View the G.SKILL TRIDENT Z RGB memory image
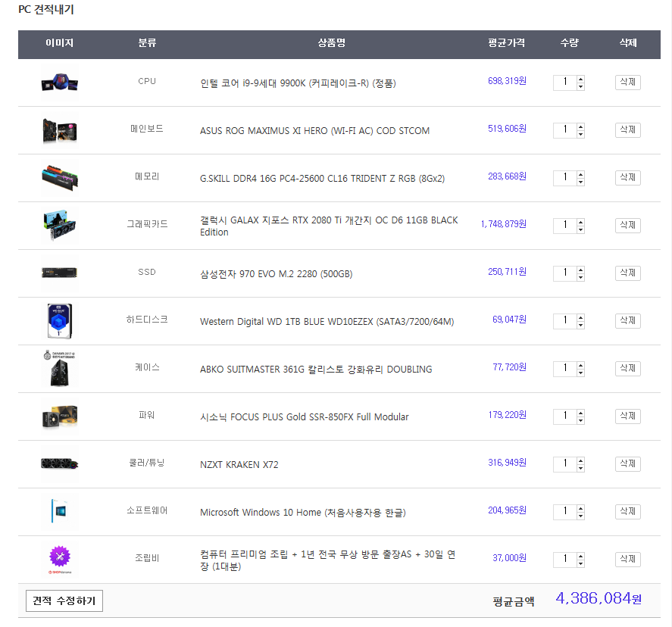The image size is (672, 627). click(60, 178)
